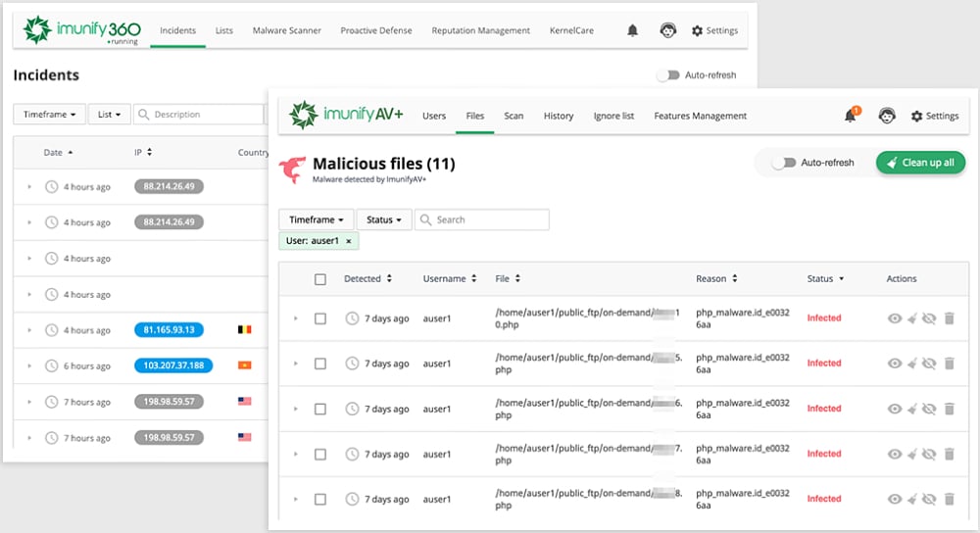Expand the 10.php malicious file row
The image size is (980, 533).
tap(296, 318)
